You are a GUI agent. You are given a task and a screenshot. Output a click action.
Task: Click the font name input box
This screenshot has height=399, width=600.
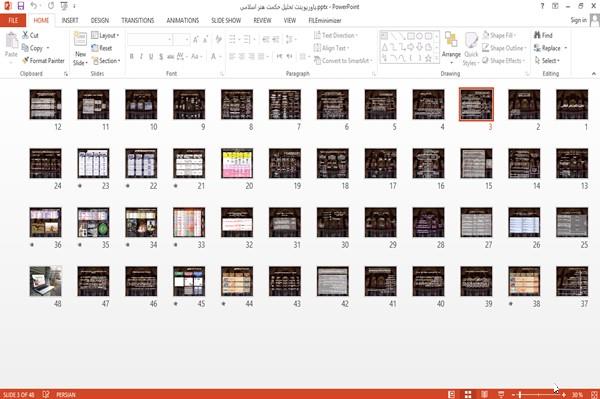(149, 39)
